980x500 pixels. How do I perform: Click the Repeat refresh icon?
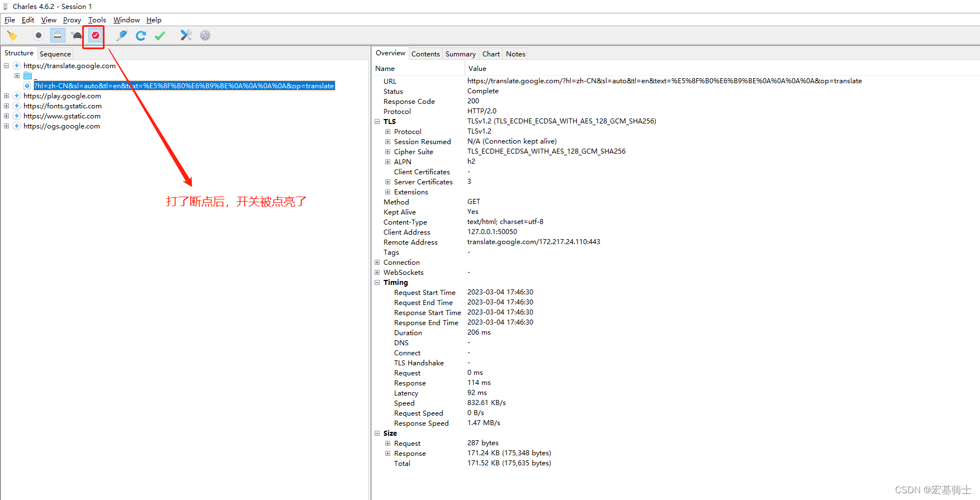point(141,36)
